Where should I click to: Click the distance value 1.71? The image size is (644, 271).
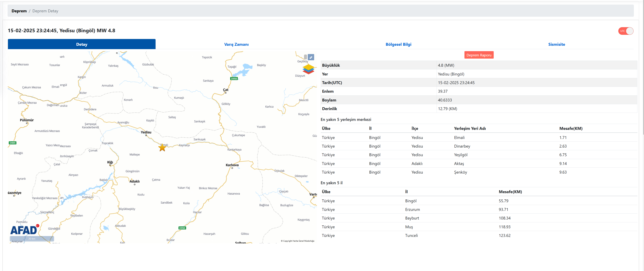pos(563,137)
